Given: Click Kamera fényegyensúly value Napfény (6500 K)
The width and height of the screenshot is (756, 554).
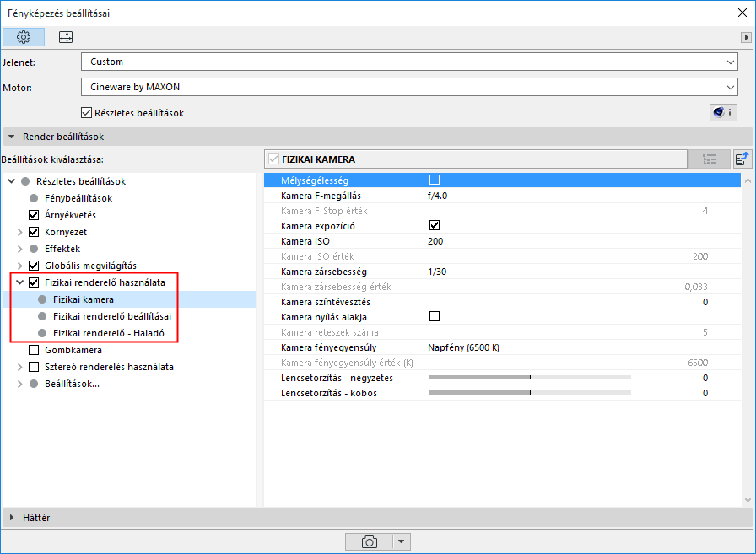Looking at the screenshot, I should [463, 347].
